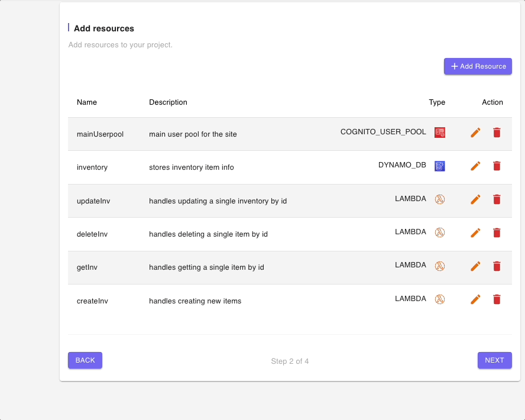This screenshot has width=525, height=420.
Task: Edit the createInv lambda
Action: click(475, 299)
